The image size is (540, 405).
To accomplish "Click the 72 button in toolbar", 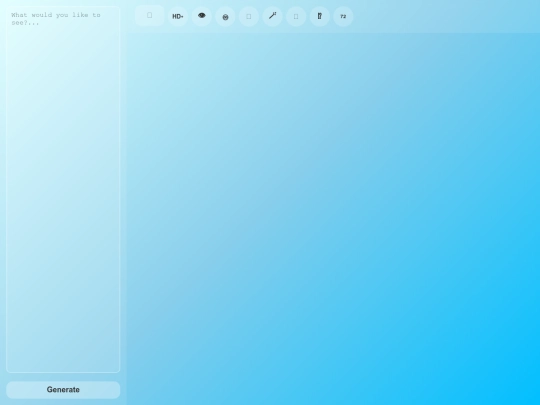I will (343, 16).
